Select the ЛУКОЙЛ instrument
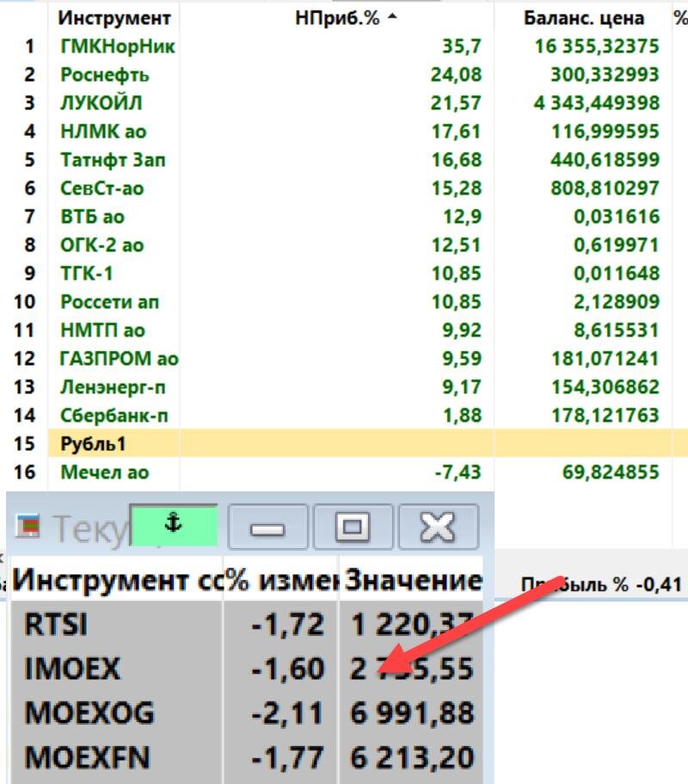The height and width of the screenshot is (784, 688). (101, 103)
